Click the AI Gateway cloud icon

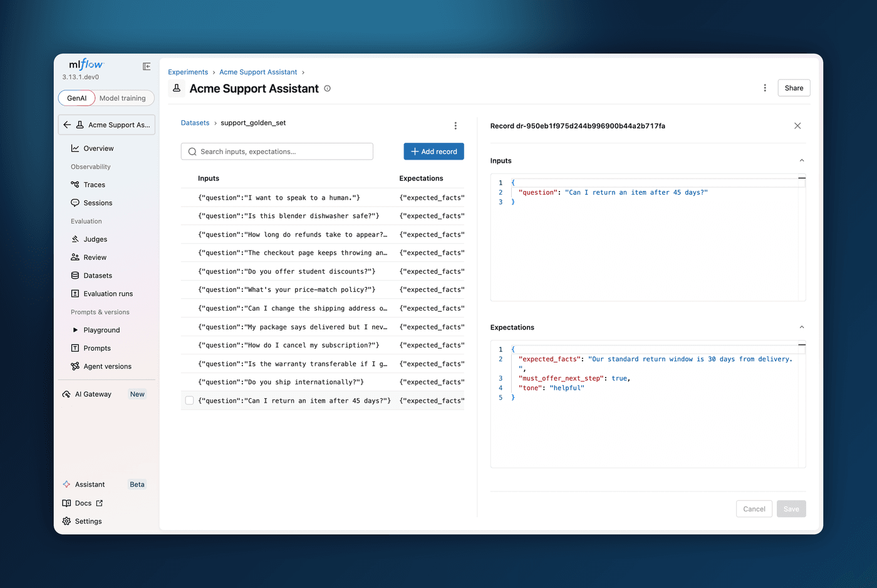pos(66,395)
